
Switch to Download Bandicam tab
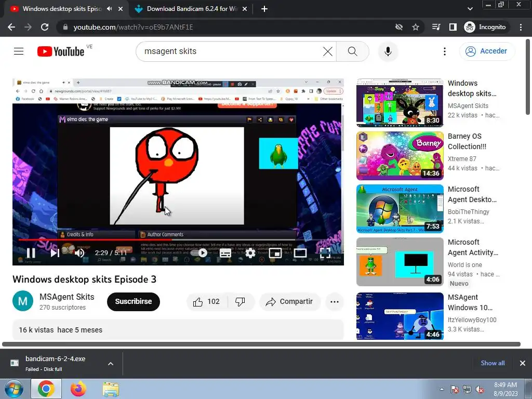192,9
